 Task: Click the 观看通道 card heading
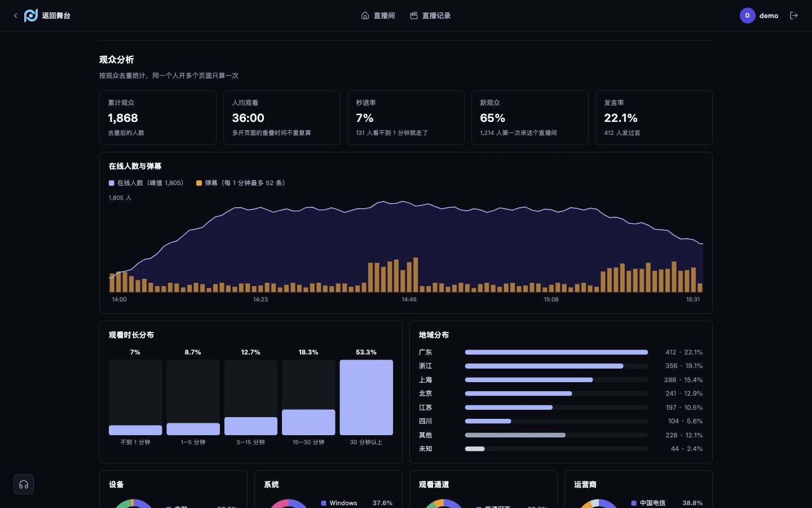(x=434, y=484)
